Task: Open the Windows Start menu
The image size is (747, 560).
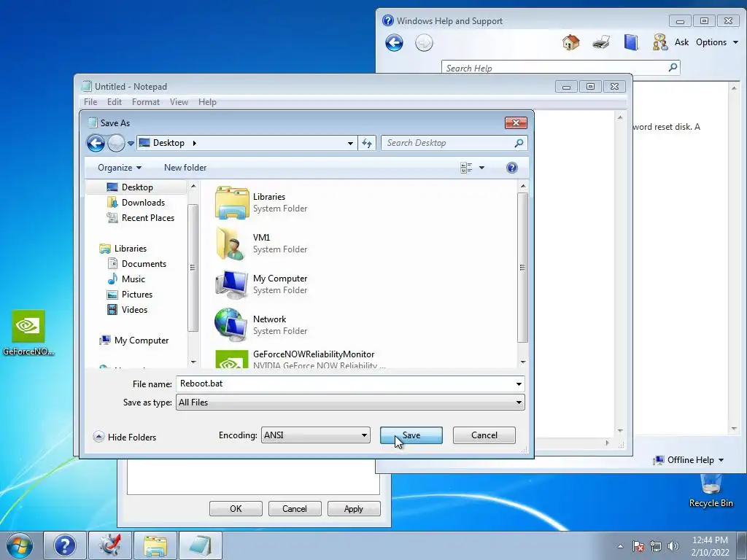Action: (x=19, y=545)
